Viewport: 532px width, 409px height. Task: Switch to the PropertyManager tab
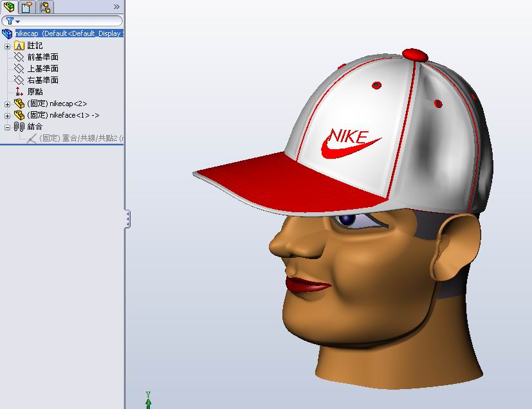(27, 7)
